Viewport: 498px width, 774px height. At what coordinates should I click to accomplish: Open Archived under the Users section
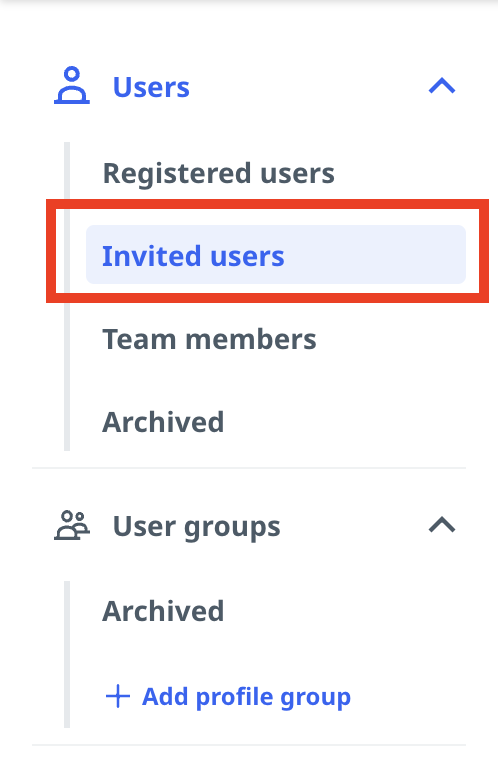point(163,423)
